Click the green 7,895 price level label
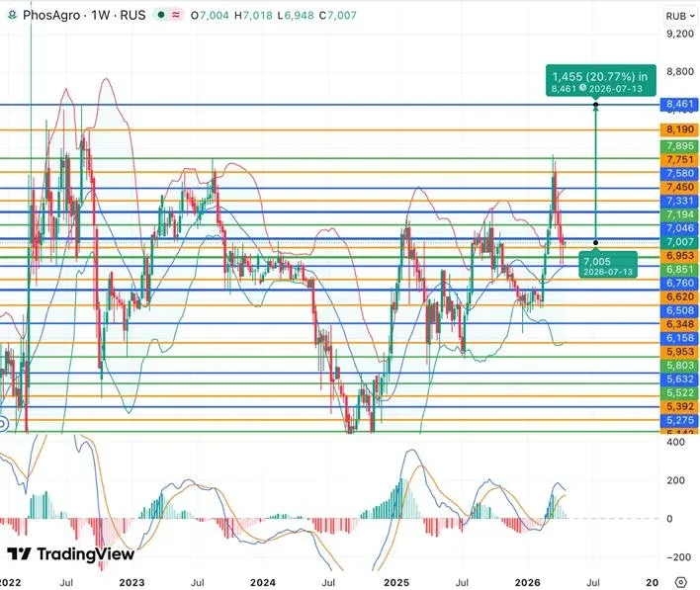This screenshot has height=590, width=700. (678, 146)
